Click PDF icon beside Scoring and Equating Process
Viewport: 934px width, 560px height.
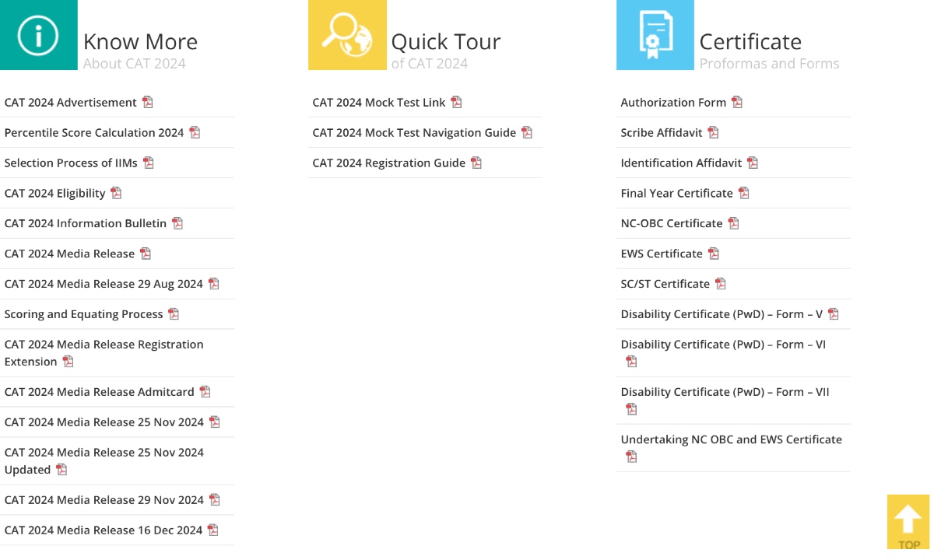click(x=174, y=314)
